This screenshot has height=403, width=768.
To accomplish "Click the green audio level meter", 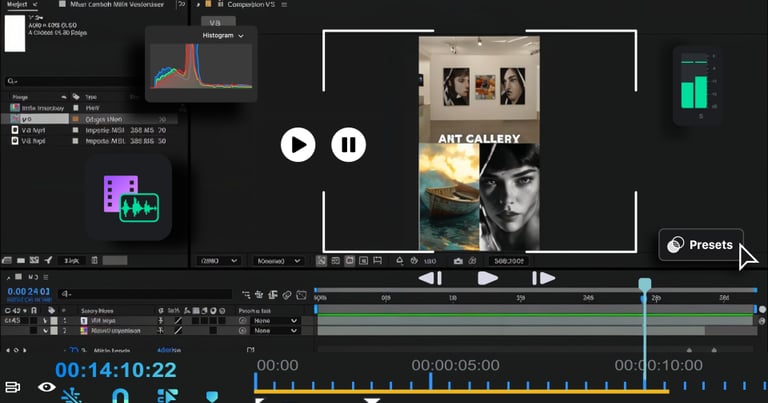I will tap(695, 84).
